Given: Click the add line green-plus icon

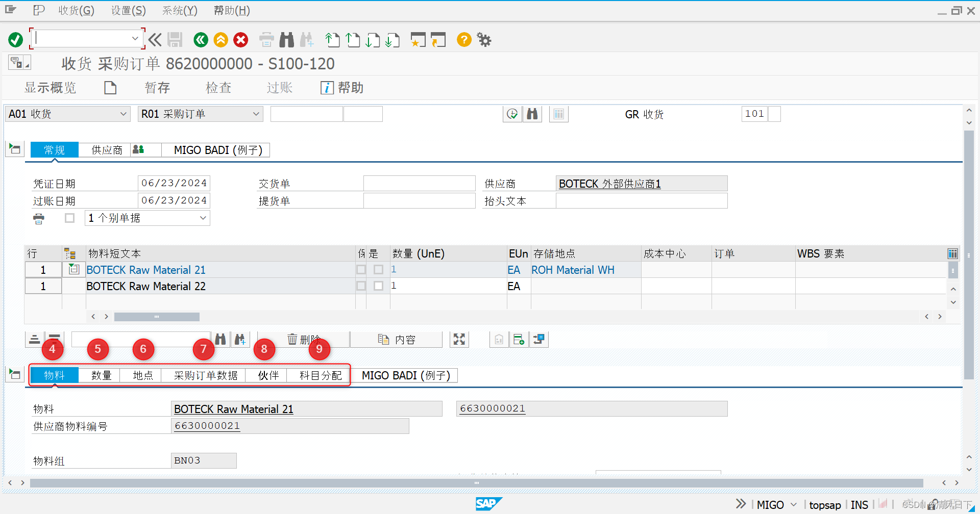Looking at the screenshot, I should pyautogui.click(x=519, y=339).
